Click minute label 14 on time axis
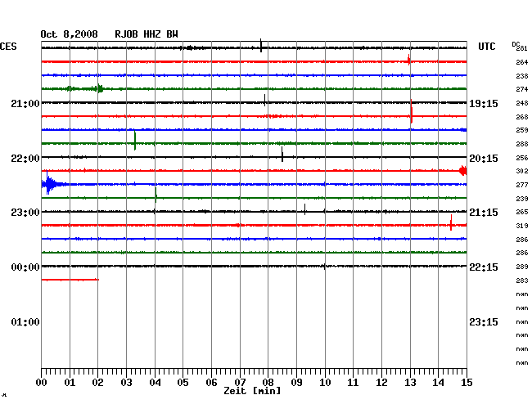This screenshot has width=532, height=404. pos(438,383)
